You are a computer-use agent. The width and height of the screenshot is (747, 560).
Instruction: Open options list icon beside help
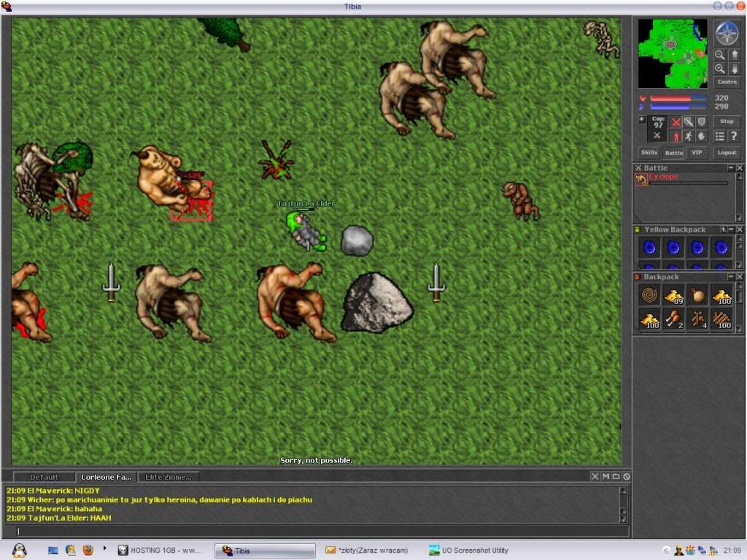click(719, 136)
